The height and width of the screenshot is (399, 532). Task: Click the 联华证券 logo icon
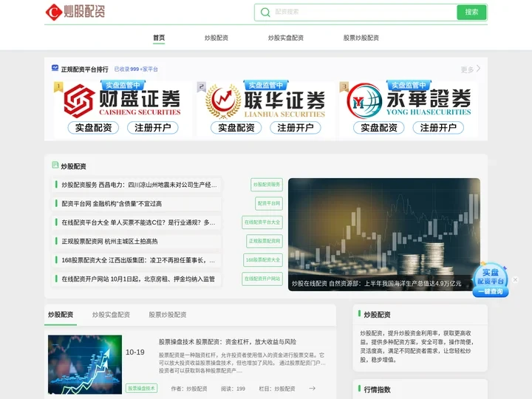point(223,101)
